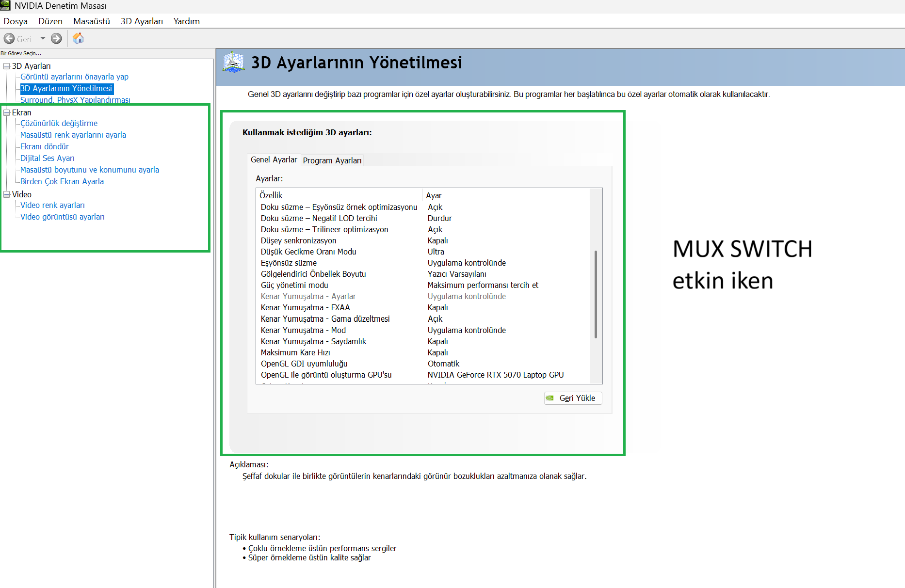Select the Maksimum Kare Hızı row

point(423,352)
